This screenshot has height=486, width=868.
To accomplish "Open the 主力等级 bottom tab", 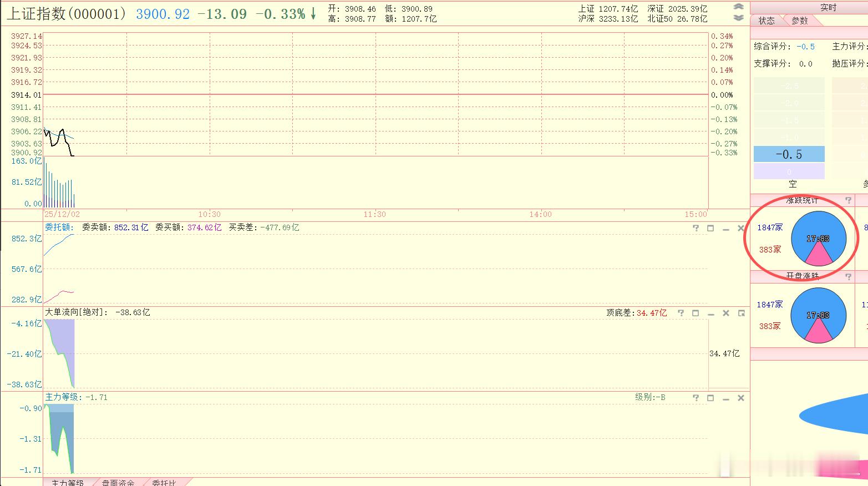I will [x=68, y=483].
